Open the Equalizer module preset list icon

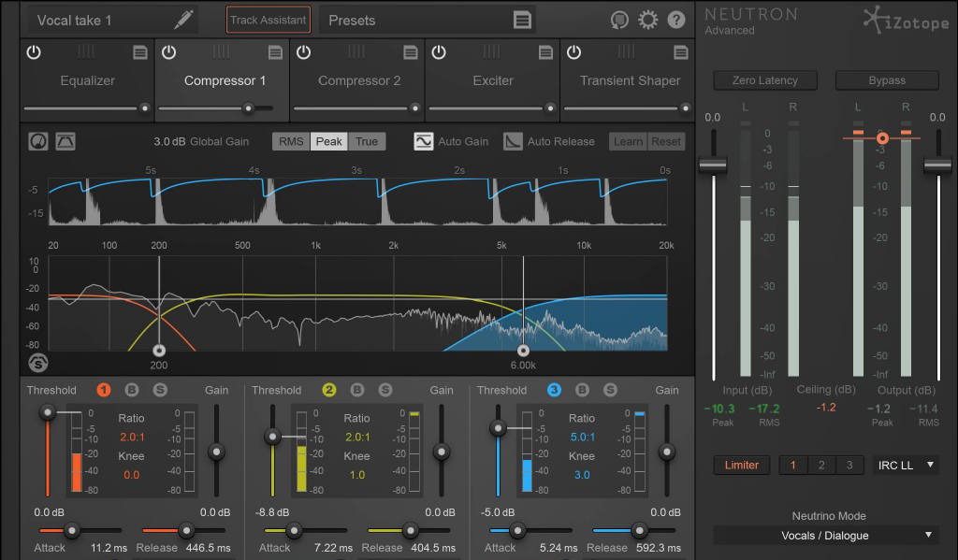(x=140, y=52)
